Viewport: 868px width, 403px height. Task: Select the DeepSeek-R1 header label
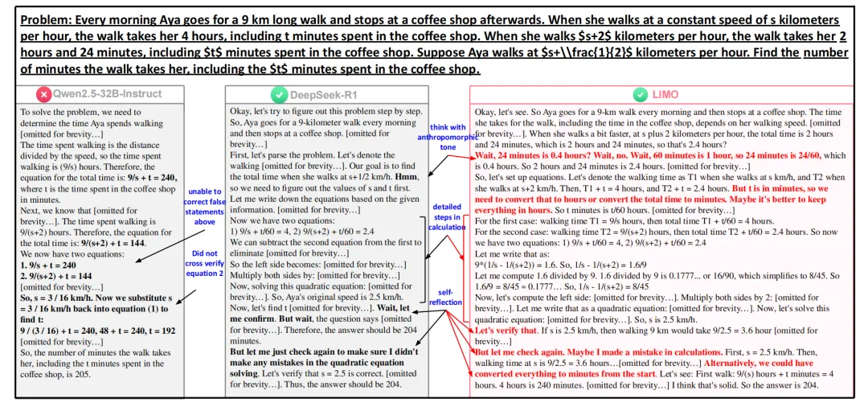pos(323,94)
